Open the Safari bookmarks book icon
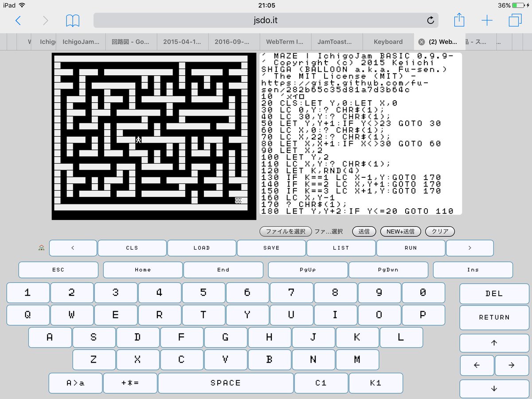The height and width of the screenshot is (399, 532). pyautogui.click(x=73, y=20)
